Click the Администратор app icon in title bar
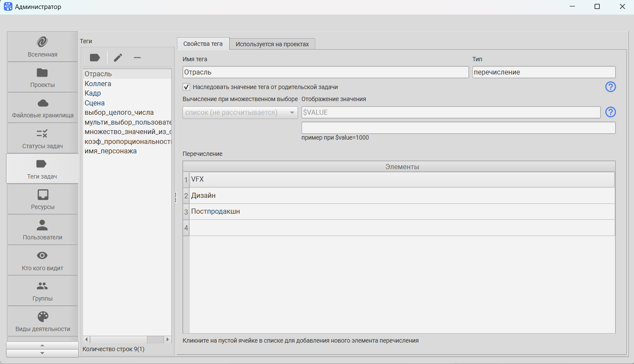634x364 pixels. pyautogui.click(x=8, y=6)
